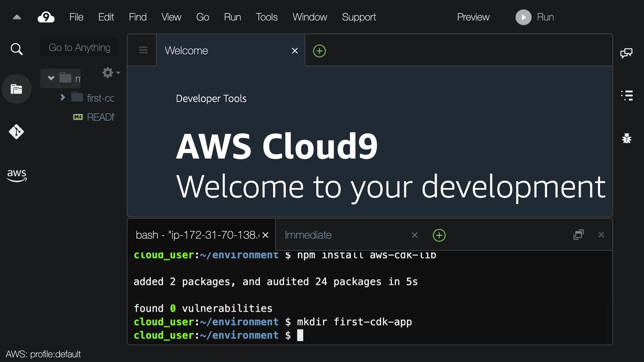Viewport: 644px width, 362px height.
Task: Open the Outline list icon
Action: tap(627, 96)
